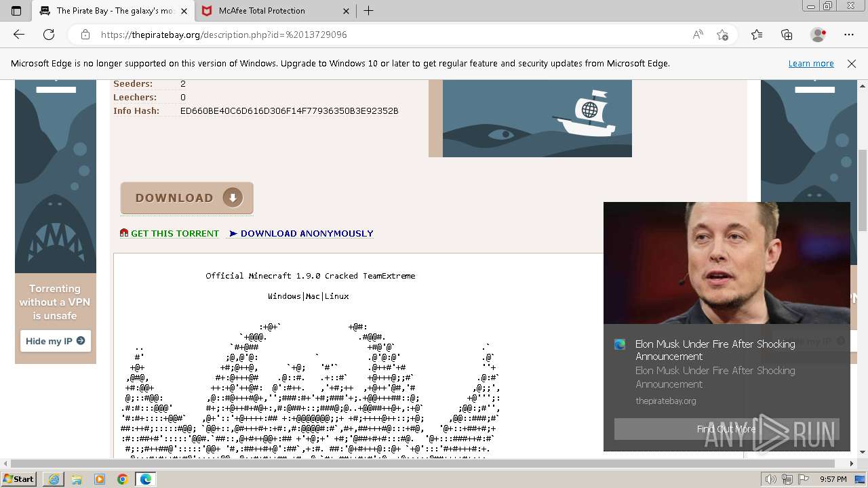Select Microsoft Edge taskbar icon
This screenshot has height=488, width=868.
point(145,479)
